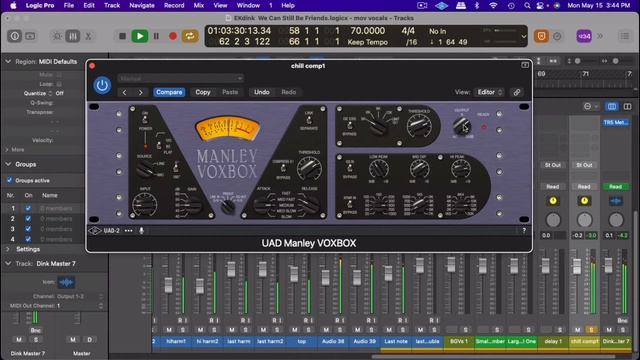Image resolution: width=640 pixels, height=360 pixels.
Task: Click the Smart Controls dial icon
Action: pyautogui.click(x=57, y=36)
